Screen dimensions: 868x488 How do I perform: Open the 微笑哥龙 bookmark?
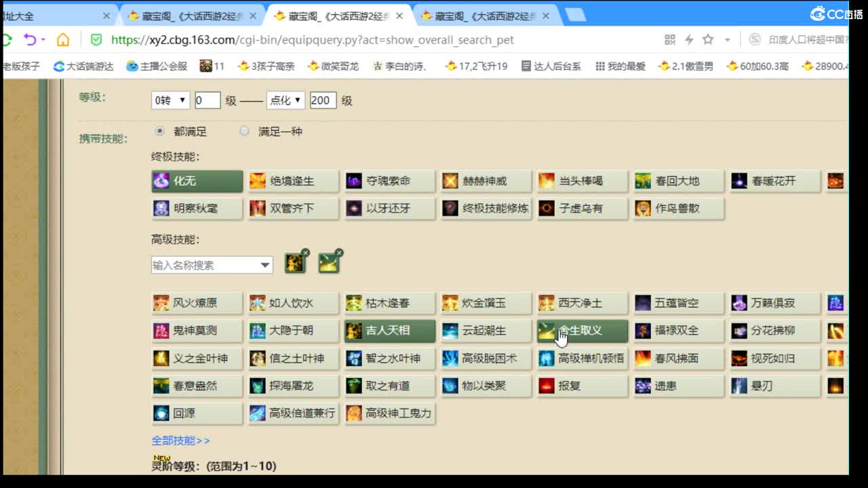tap(333, 66)
